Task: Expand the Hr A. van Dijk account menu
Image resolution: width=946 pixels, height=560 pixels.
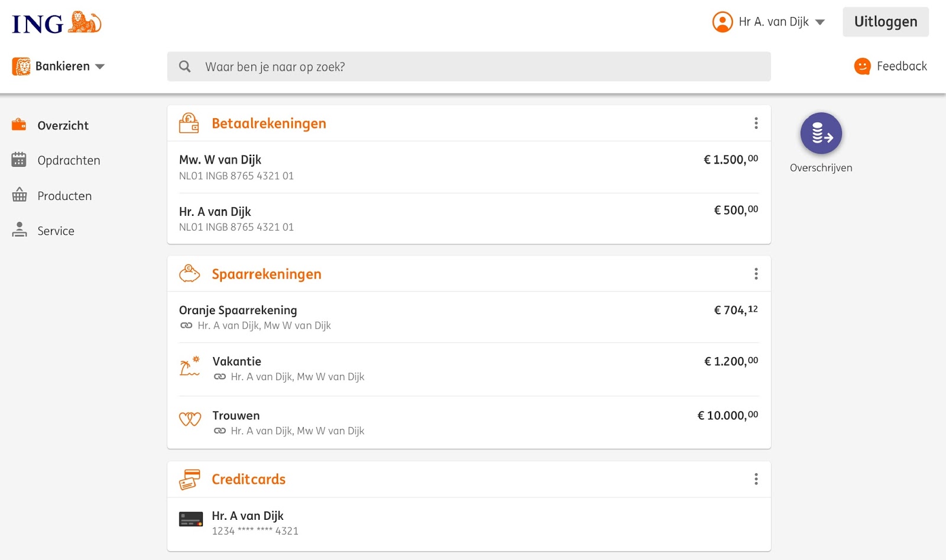Action: pyautogui.click(x=819, y=22)
